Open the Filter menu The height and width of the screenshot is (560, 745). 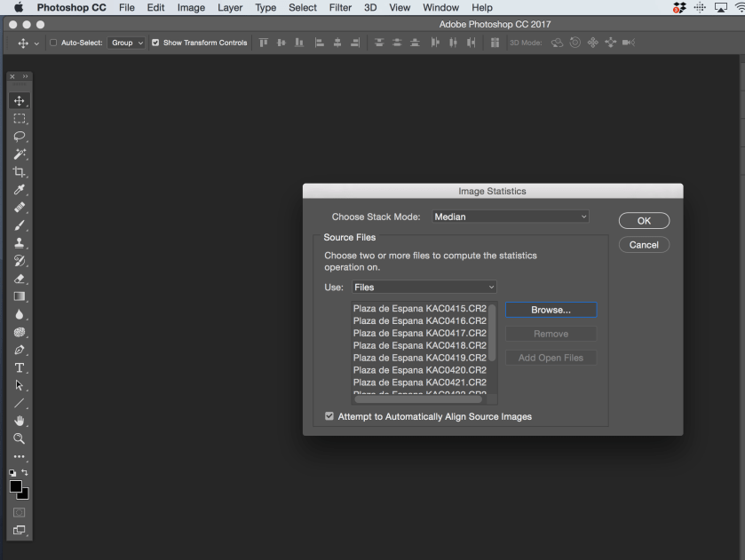[x=340, y=7]
